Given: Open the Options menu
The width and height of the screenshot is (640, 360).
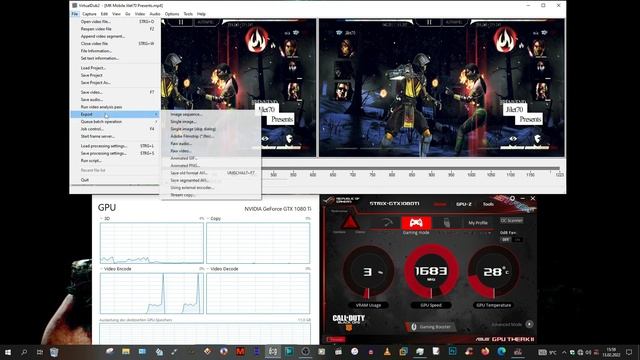Looking at the screenshot, I should point(172,14).
